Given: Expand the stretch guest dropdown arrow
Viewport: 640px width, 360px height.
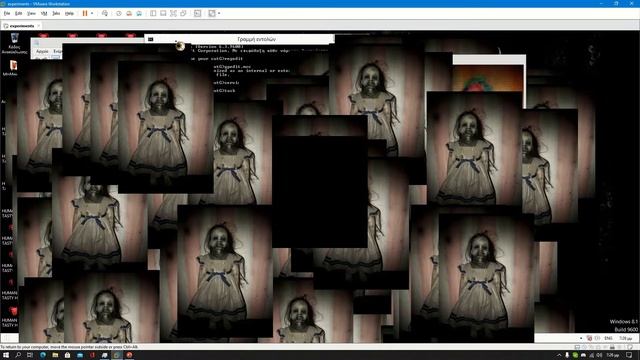Looking at the screenshot, I should point(219,13).
